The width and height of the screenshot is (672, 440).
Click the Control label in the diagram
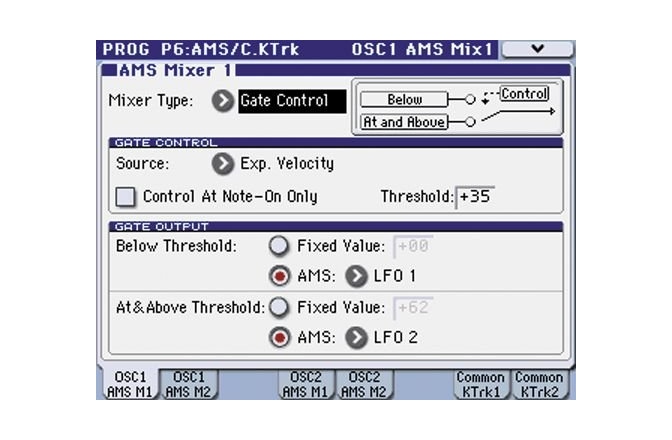(525, 93)
